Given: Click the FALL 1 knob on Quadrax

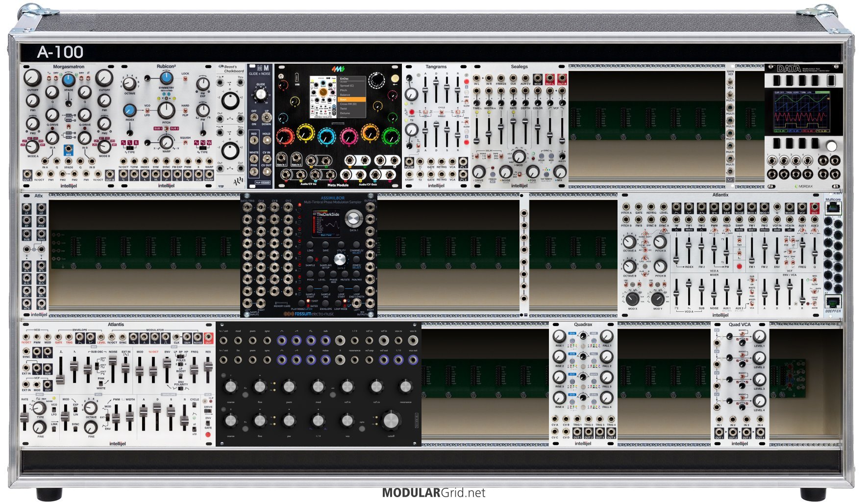Looking at the screenshot, I should pos(606,336).
